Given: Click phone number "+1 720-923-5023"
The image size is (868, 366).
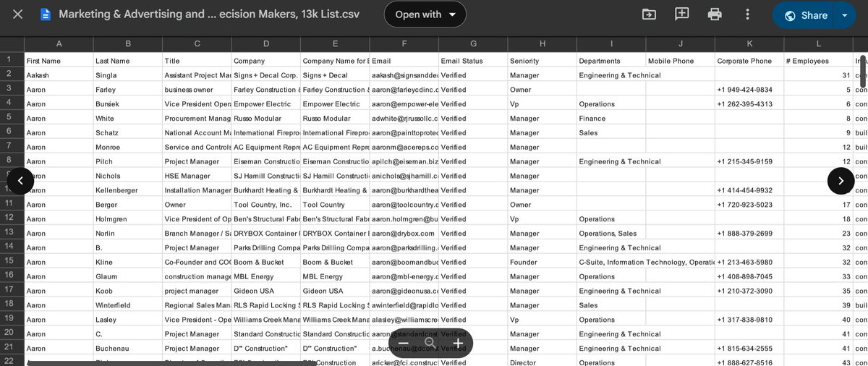Looking at the screenshot, I should click(749, 205).
